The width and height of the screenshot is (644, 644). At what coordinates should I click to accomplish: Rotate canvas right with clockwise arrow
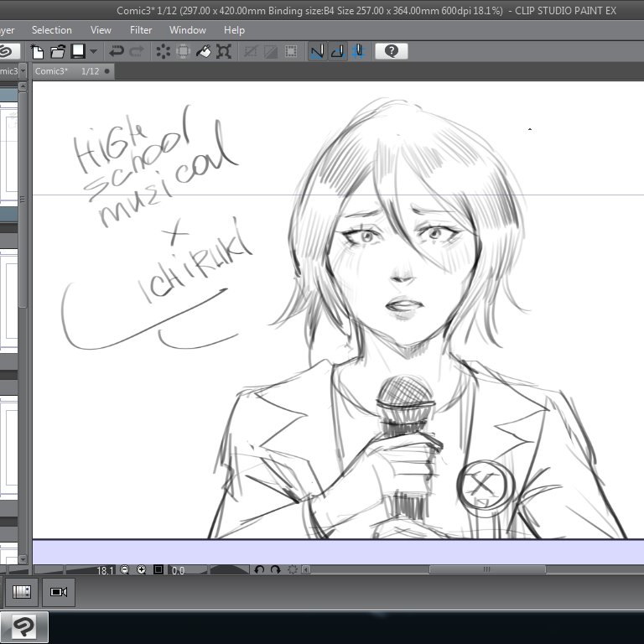point(276,569)
